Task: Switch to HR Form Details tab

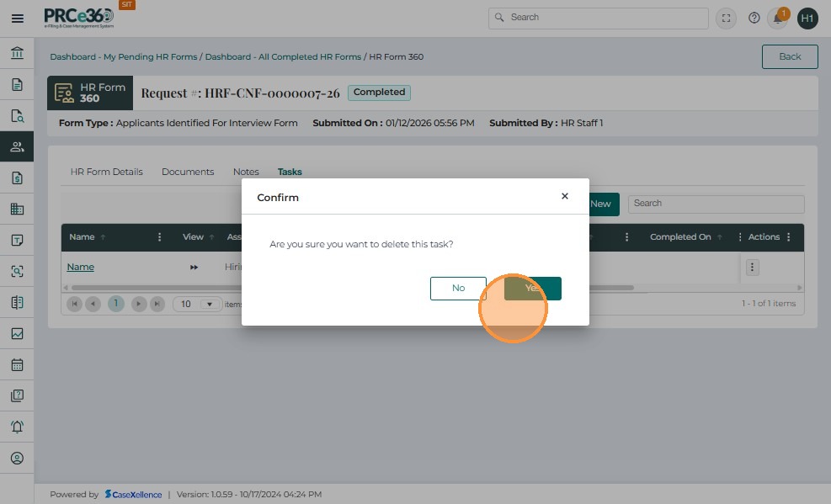Action: (x=107, y=172)
